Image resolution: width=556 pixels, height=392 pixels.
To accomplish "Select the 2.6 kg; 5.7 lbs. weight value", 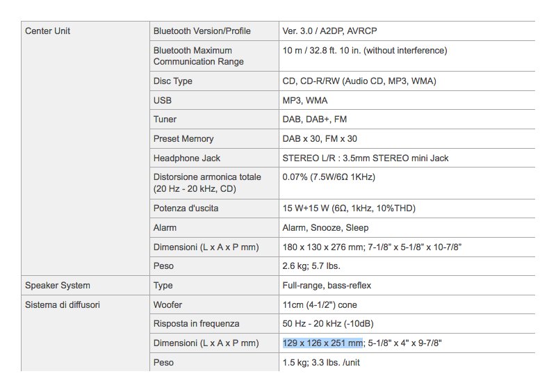I will [311, 266].
